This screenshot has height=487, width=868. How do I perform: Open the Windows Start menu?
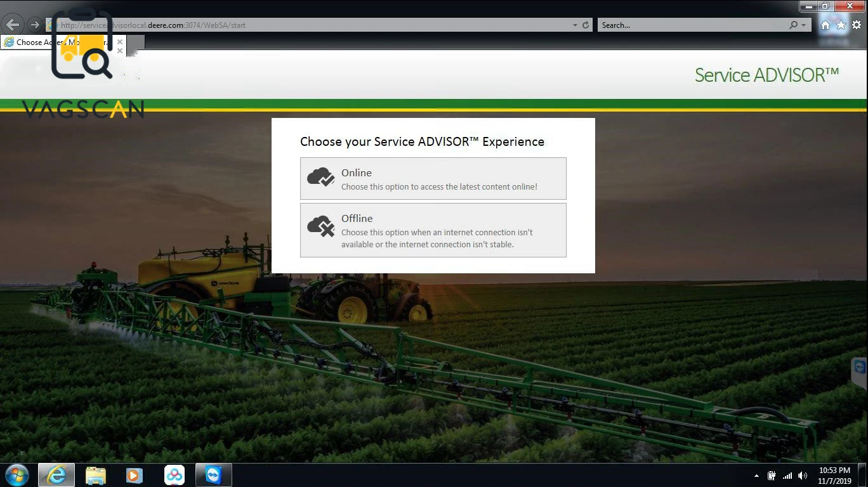[17, 475]
